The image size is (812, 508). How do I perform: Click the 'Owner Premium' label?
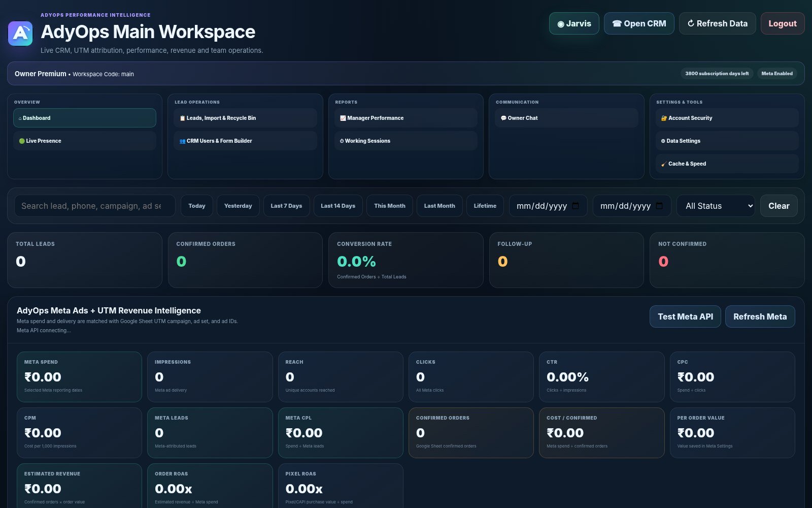tap(40, 74)
